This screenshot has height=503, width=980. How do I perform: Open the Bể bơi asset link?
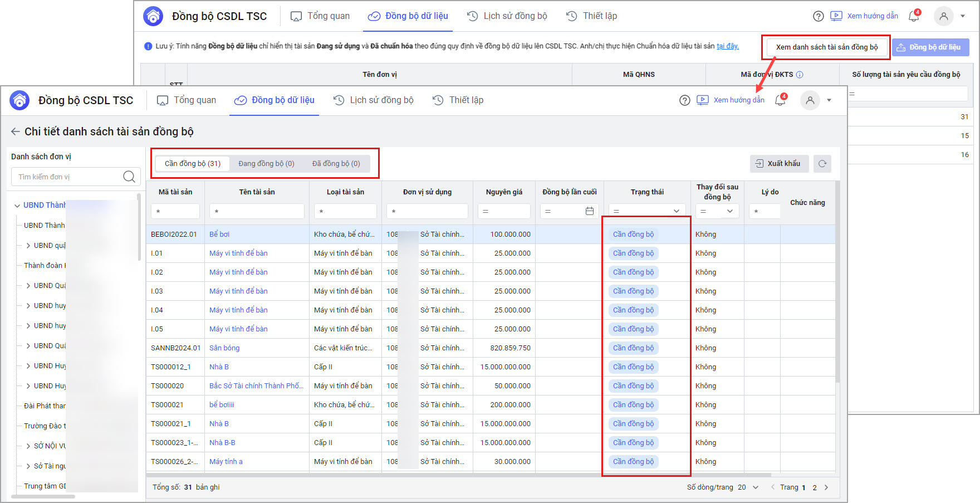pos(219,235)
